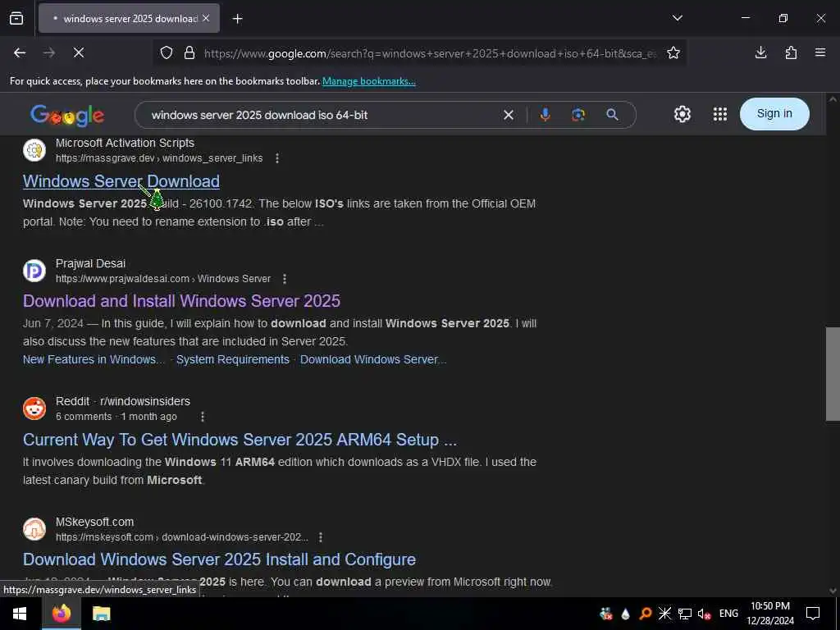The width and height of the screenshot is (840, 630).
Task: Go to Google homepage via logo
Action: (67, 115)
